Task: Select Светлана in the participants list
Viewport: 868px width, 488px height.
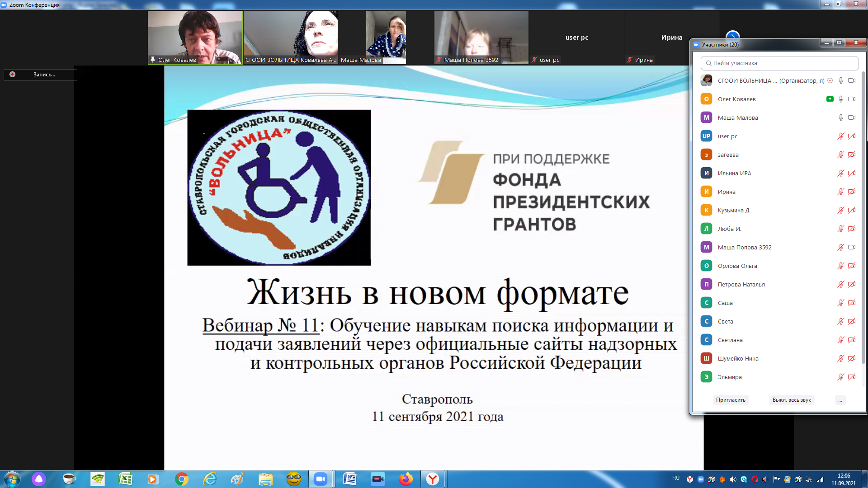Action: [x=778, y=340]
